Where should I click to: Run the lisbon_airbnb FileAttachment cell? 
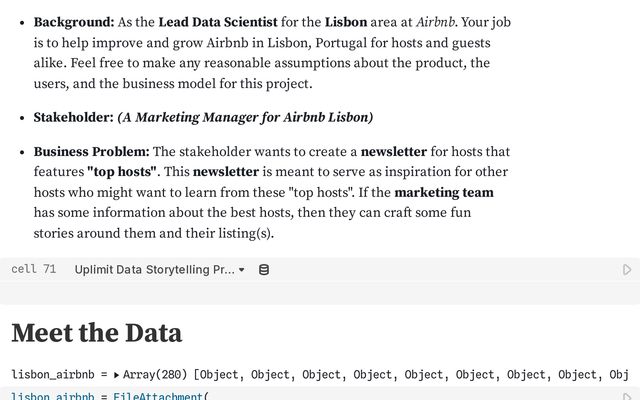(627, 396)
